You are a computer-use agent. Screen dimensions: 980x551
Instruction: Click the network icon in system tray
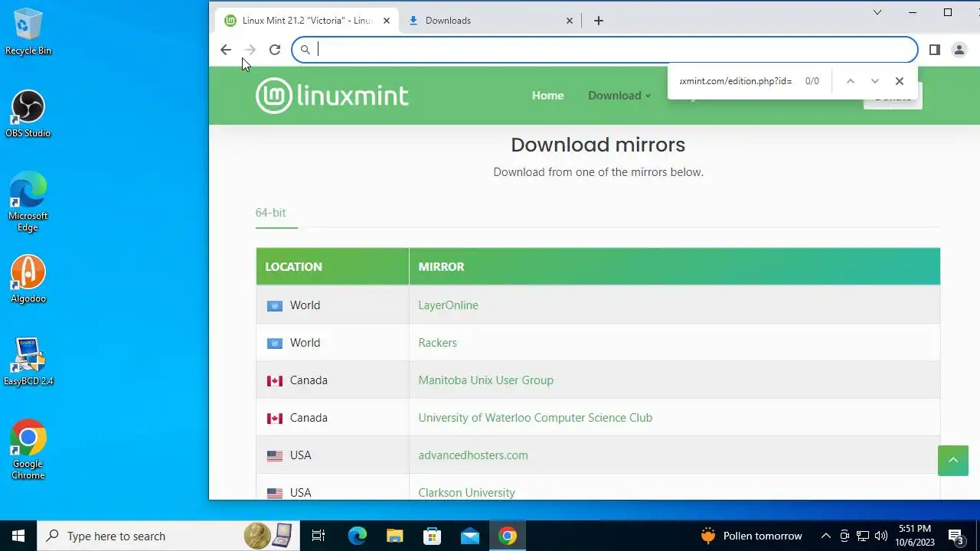pos(863,536)
